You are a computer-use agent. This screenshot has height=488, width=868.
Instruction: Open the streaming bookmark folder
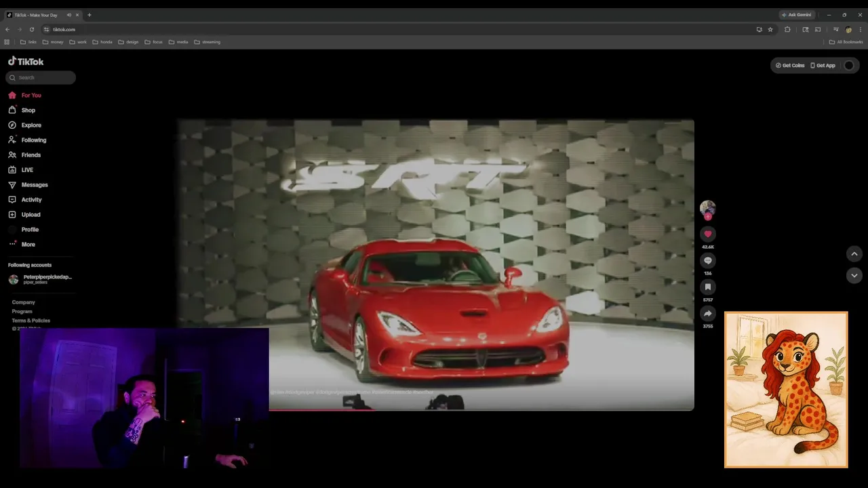(x=208, y=42)
